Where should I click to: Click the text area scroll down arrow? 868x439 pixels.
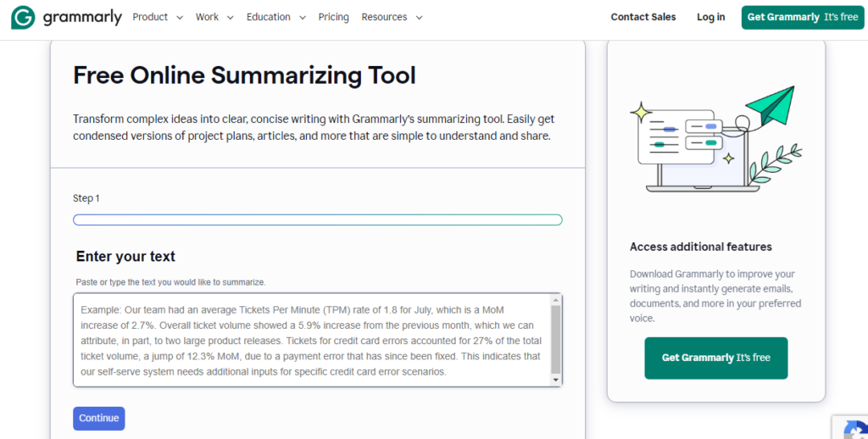click(x=556, y=380)
